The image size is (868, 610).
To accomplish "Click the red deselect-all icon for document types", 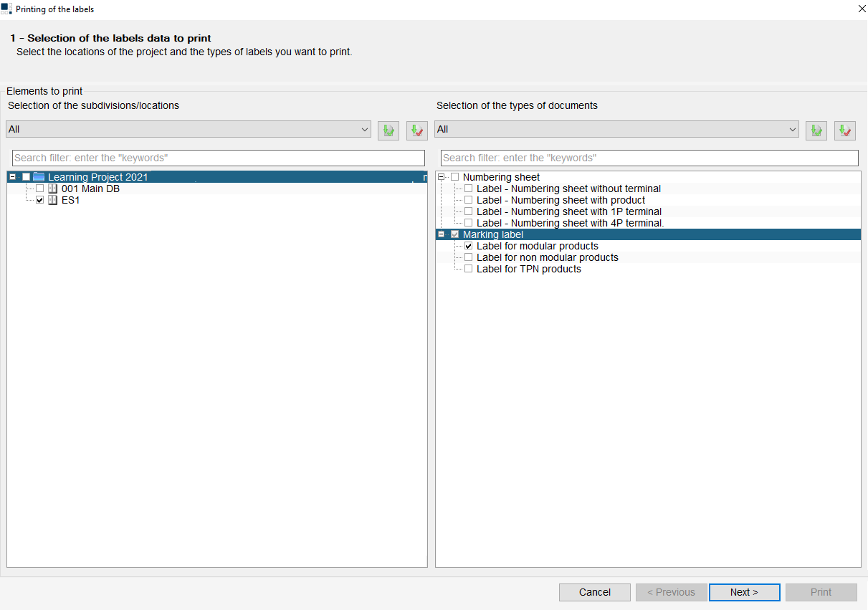I will click(844, 130).
